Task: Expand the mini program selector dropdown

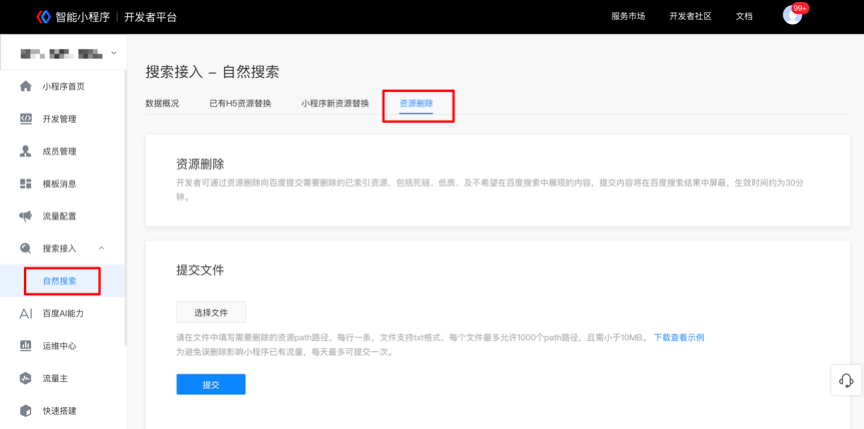Action: click(114, 53)
